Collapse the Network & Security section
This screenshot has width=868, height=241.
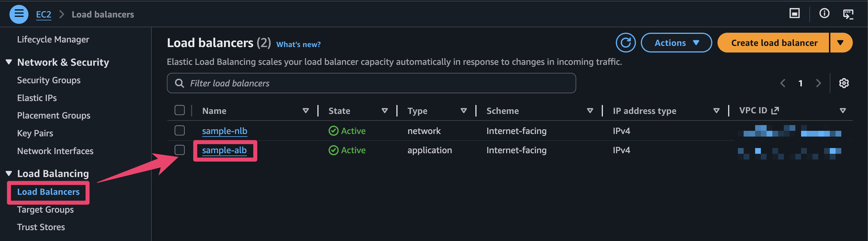(9, 62)
